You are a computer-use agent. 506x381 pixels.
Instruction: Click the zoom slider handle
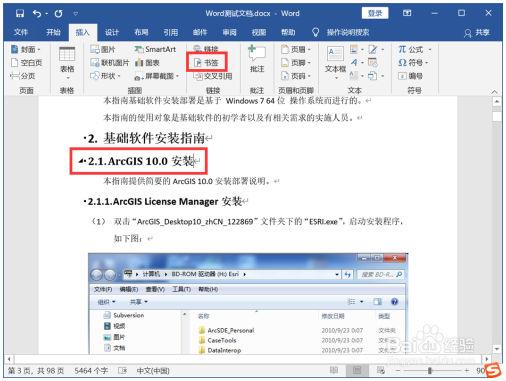coord(430,370)
